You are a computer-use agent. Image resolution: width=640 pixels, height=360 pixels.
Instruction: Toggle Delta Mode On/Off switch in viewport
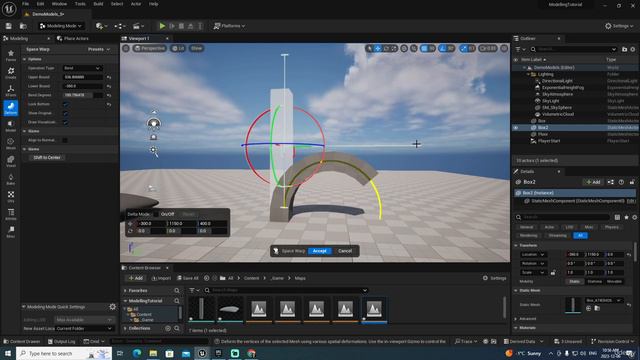156,214
